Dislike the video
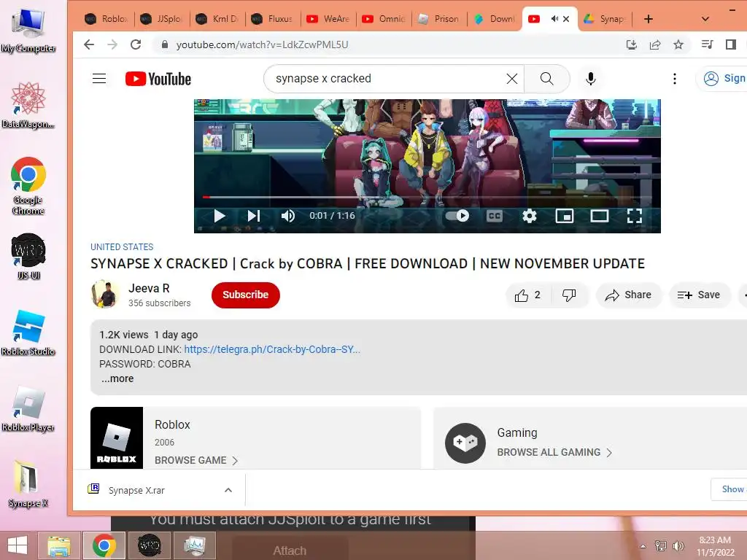Screen dimensions: 747x560 click(x=569, y=295)
